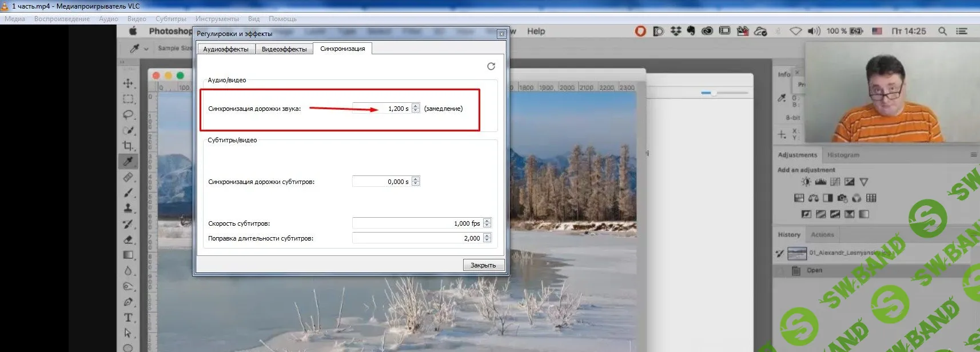Decrease subtitle speed fps with down arrow
The height and width of the screenshot is (352, 980).
point(487,226)
